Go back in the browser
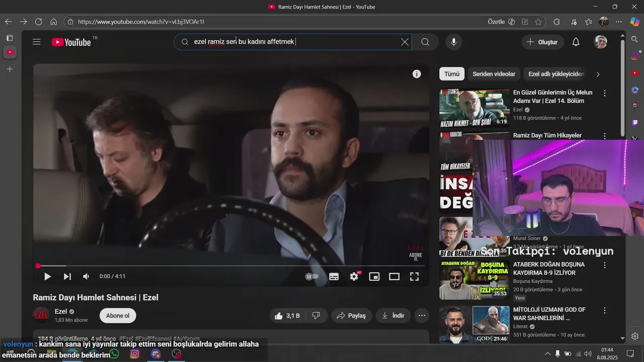Viewport: 644px width, 362px height. pyautogui.click(x=8, y=22)
